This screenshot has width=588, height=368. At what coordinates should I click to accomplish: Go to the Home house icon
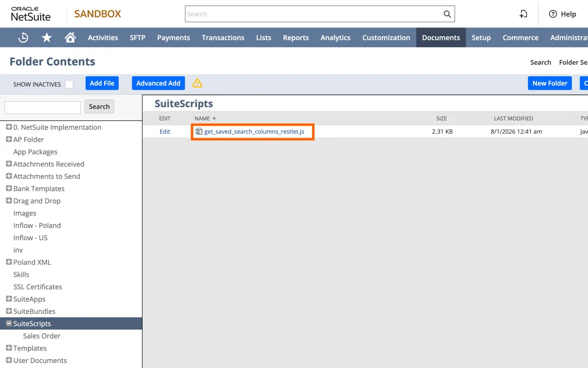point(70,37)
